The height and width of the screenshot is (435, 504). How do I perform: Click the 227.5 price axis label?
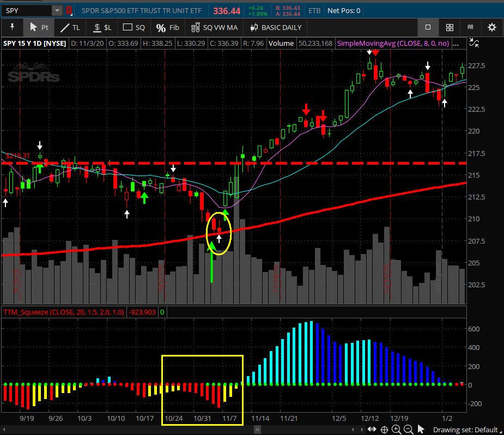pyautogui.click(x=476, y=65)
